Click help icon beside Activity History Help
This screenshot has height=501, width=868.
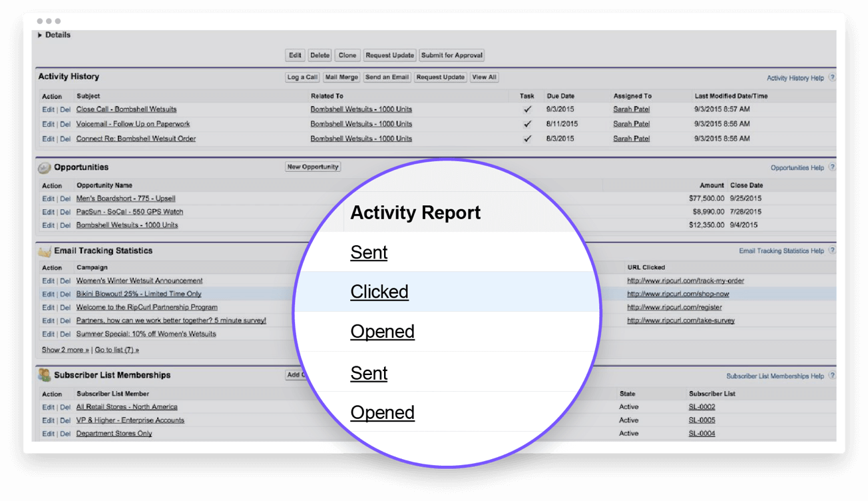831,78
